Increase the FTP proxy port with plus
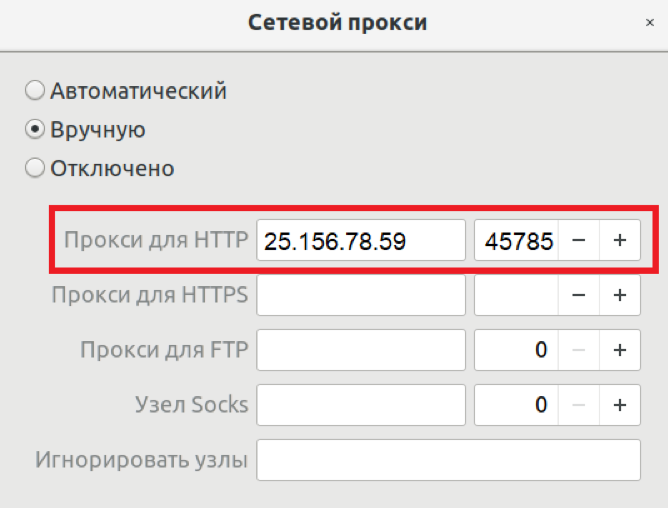 point(620,350)
